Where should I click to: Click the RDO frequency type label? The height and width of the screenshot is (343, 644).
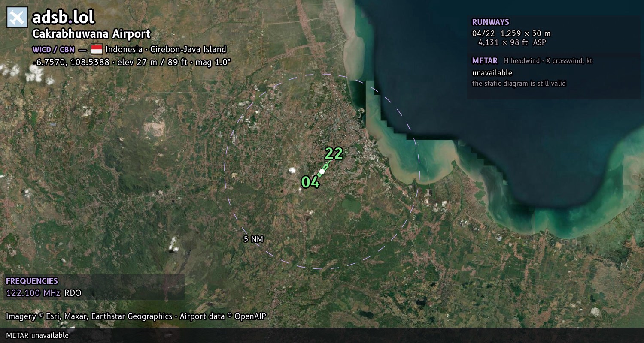pyautogui.click(x=73, y=293)
